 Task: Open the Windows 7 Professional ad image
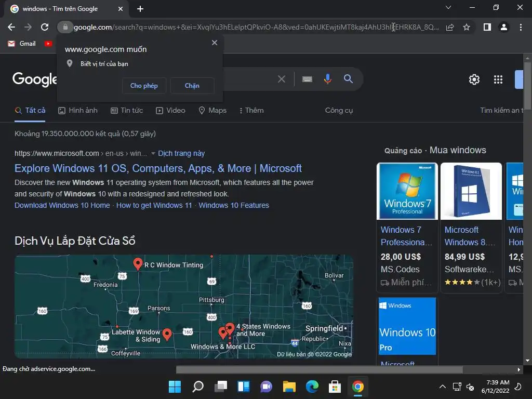point(407,191)
